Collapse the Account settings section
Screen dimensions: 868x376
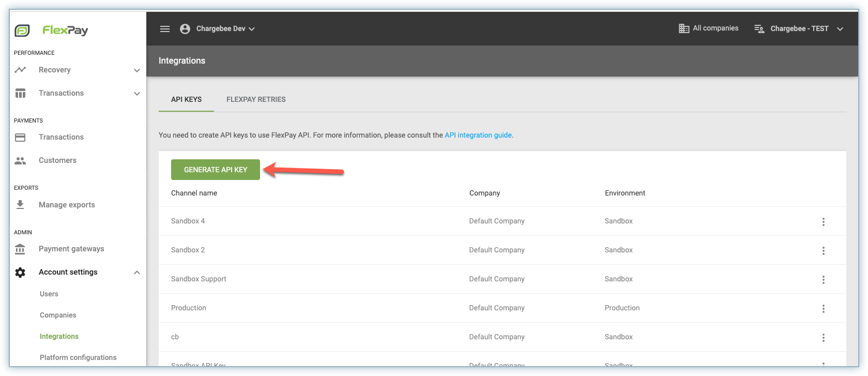point(137,273)
